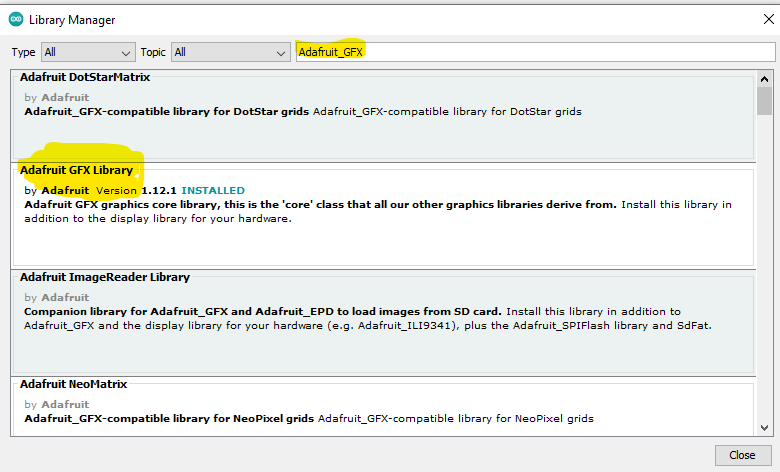Click the ImageReader Companion library description
Screen dimensions: 780x472
368,318
